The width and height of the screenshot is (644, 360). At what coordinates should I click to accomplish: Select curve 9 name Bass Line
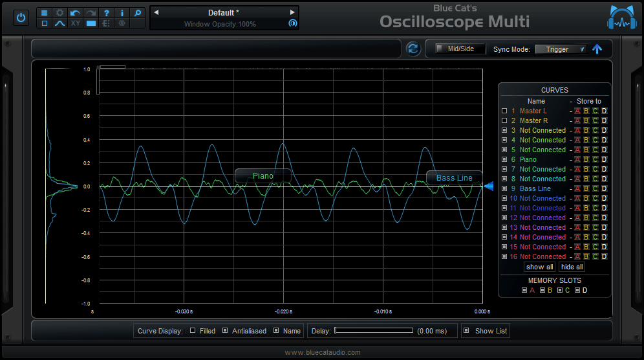[535, 188]
